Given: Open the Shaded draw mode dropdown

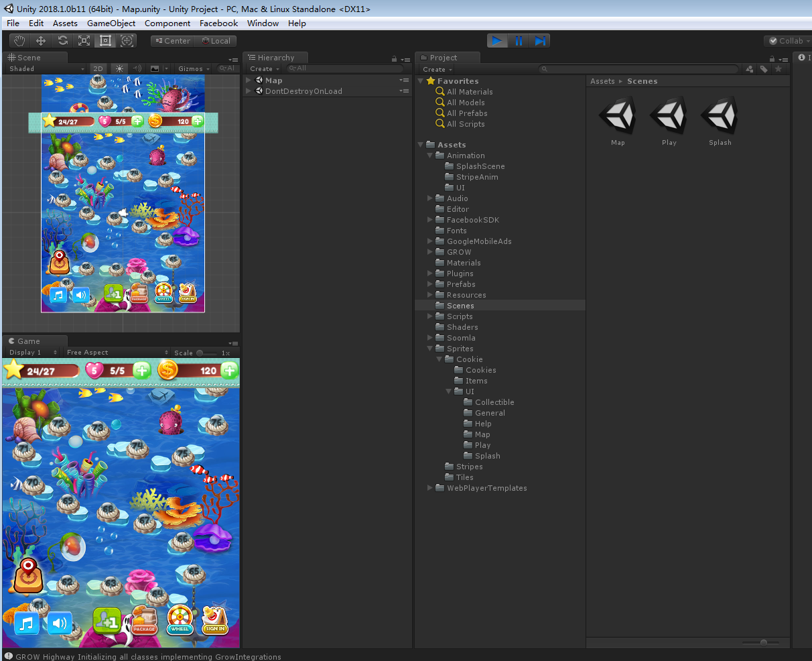Looking at the screenshot, I should (46, 68).
